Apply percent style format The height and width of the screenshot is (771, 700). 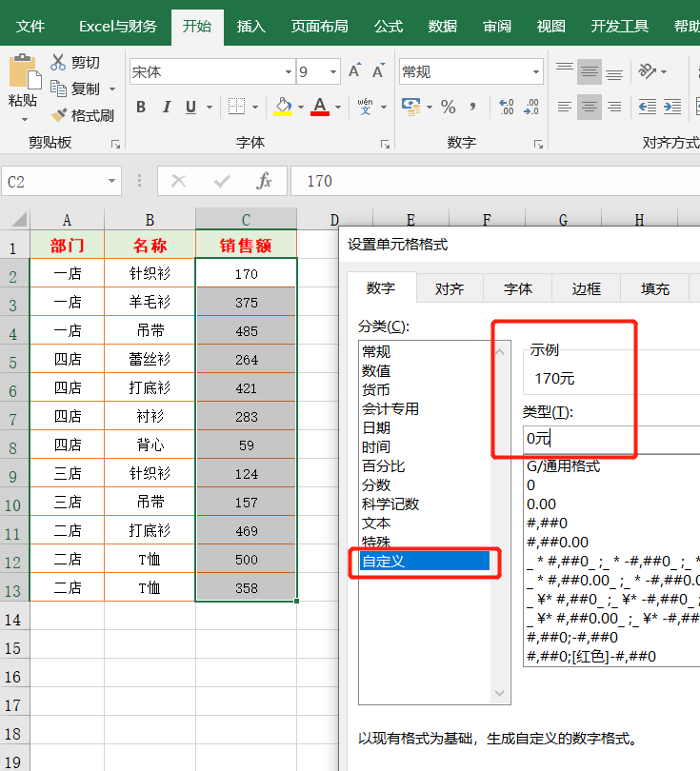[449, 107]
